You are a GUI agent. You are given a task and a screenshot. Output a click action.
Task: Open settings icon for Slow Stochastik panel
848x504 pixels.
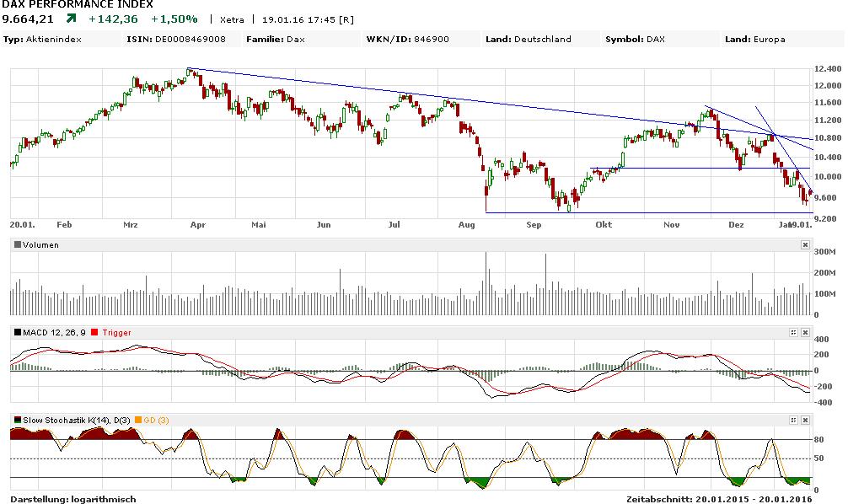pos(793,420)
